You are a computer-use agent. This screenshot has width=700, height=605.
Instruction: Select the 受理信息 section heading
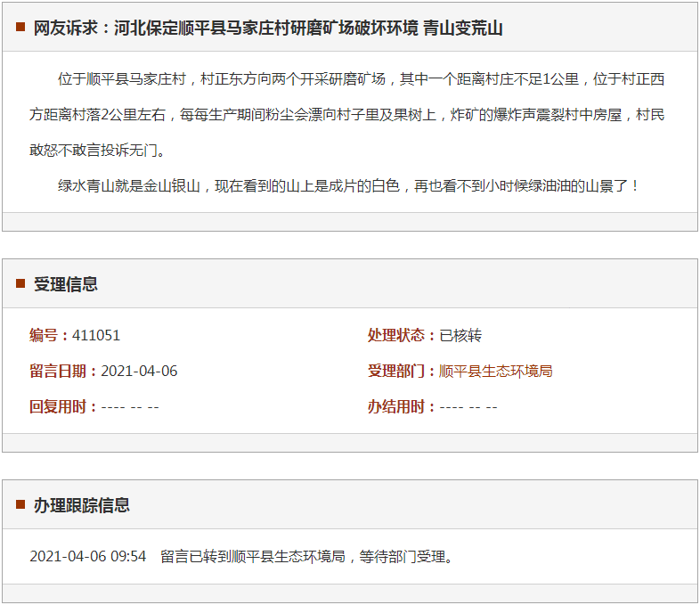(x=66, y=284)
